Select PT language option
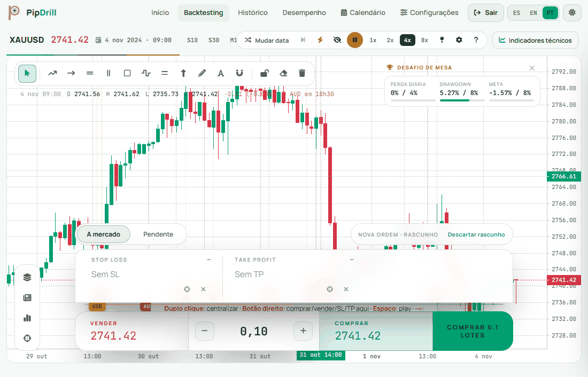 click(550, 13)
